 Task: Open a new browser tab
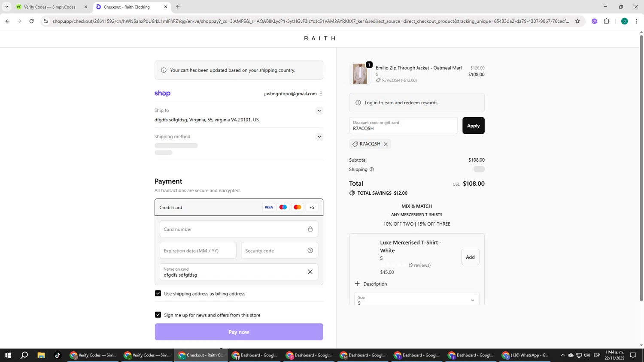pos(178,7)
